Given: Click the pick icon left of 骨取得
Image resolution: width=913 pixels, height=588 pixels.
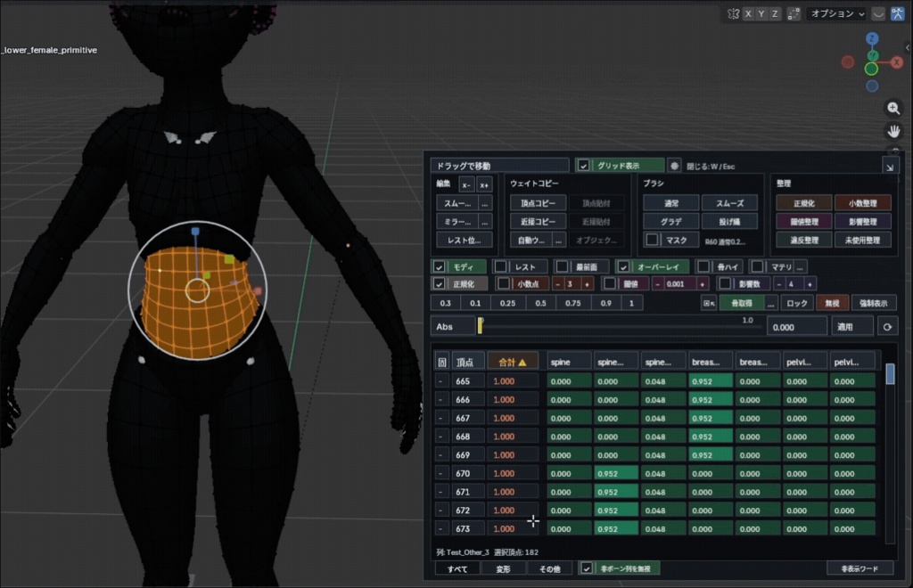Looking at the screenshot, I should 709,304.
